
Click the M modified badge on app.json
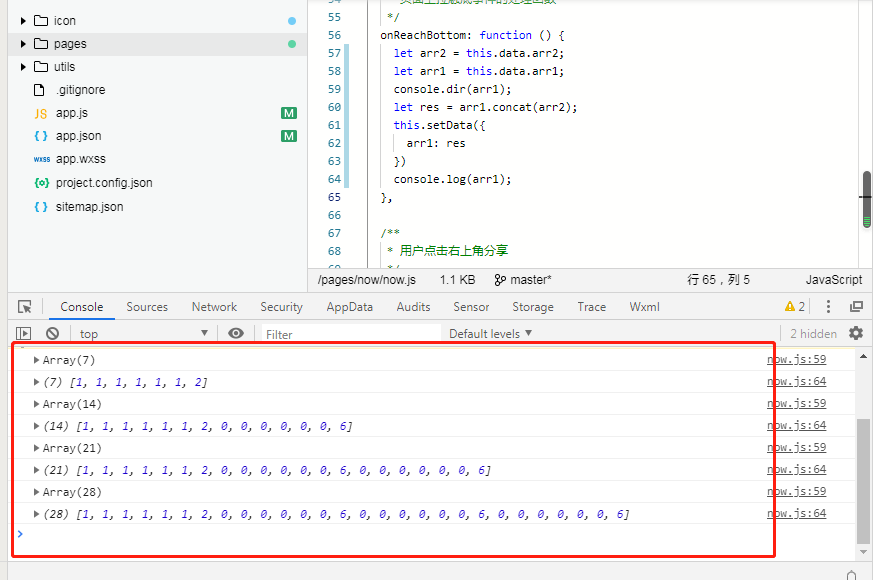point(288,136)
